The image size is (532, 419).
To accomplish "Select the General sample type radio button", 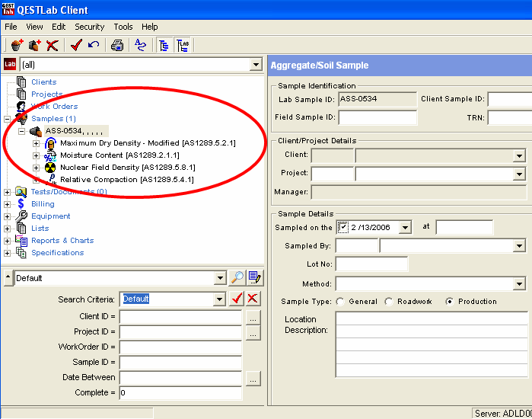I will click(x=339, y=302).
